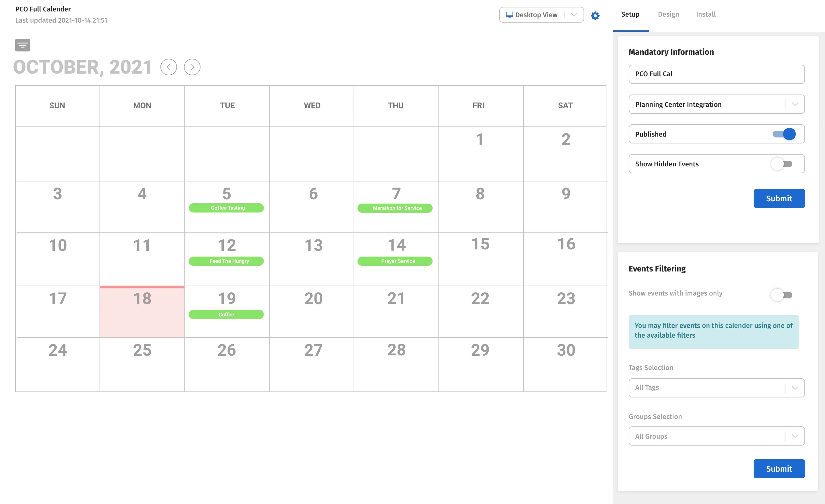Open the All Groups dropdown
The width and height of the screenshot is (825, 504).
point(795,436)
